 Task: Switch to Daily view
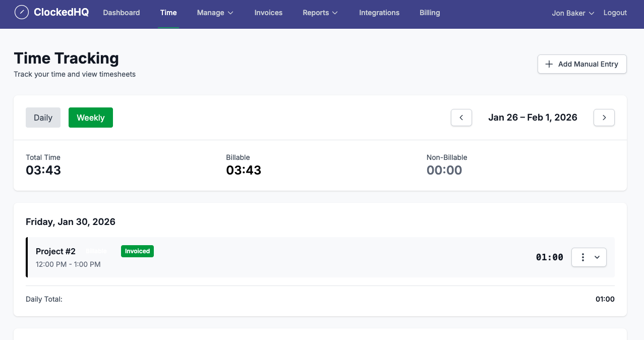pyautogui.click(x=43, y=117)
